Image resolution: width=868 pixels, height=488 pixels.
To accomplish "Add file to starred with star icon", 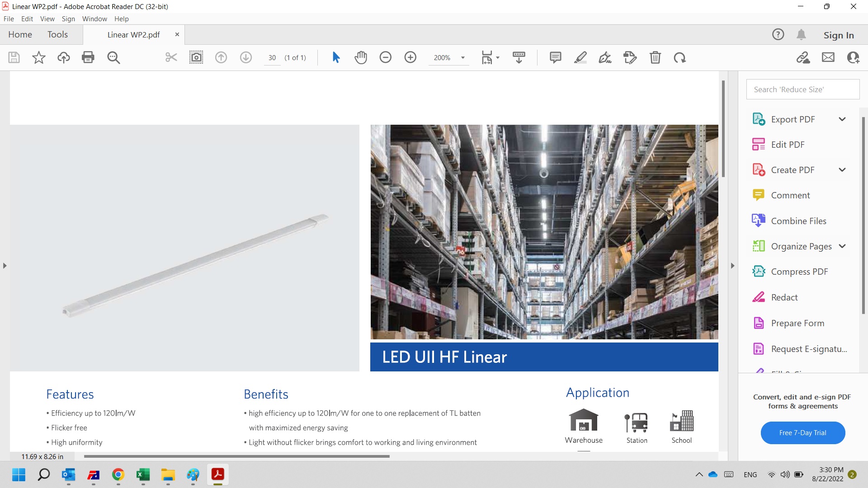I will pyautogui.click(x=39, y=57).
